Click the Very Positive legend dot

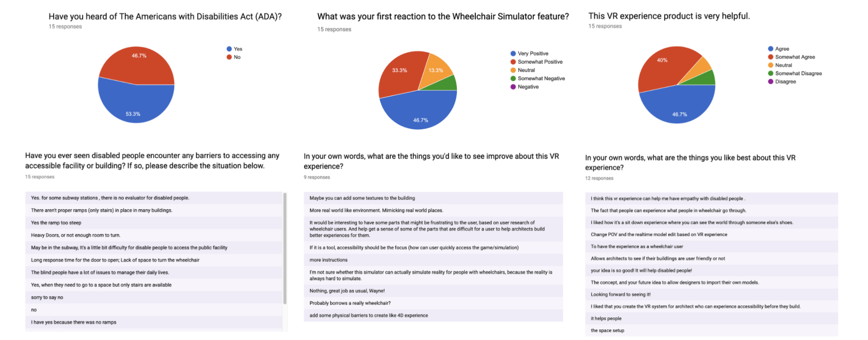(513, 54)
